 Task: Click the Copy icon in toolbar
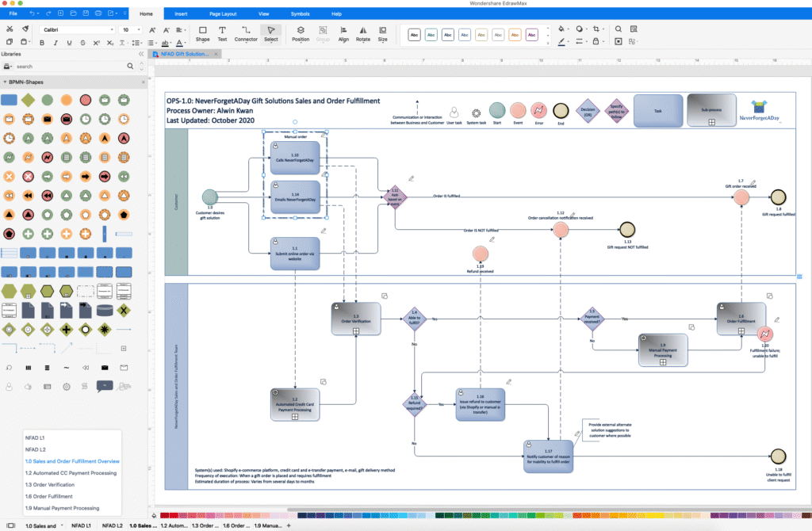click(10, 42)
